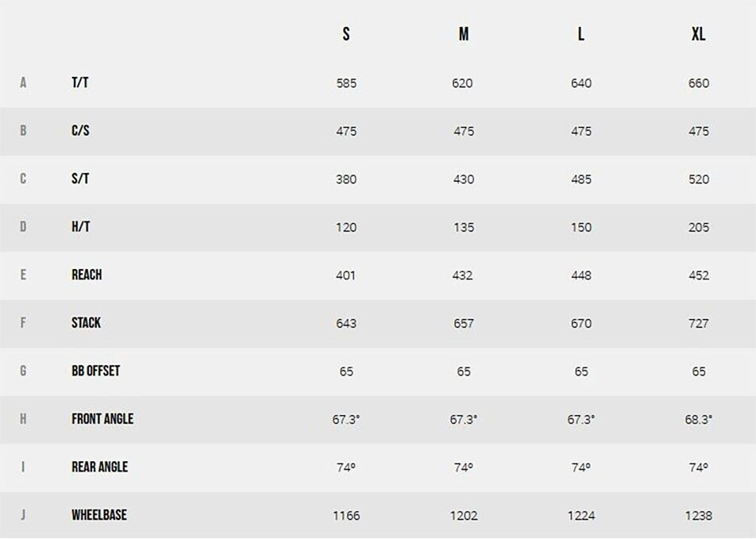Select the WHEELBASE row label
Screen dimensions: 756x539
pos(98,514)
